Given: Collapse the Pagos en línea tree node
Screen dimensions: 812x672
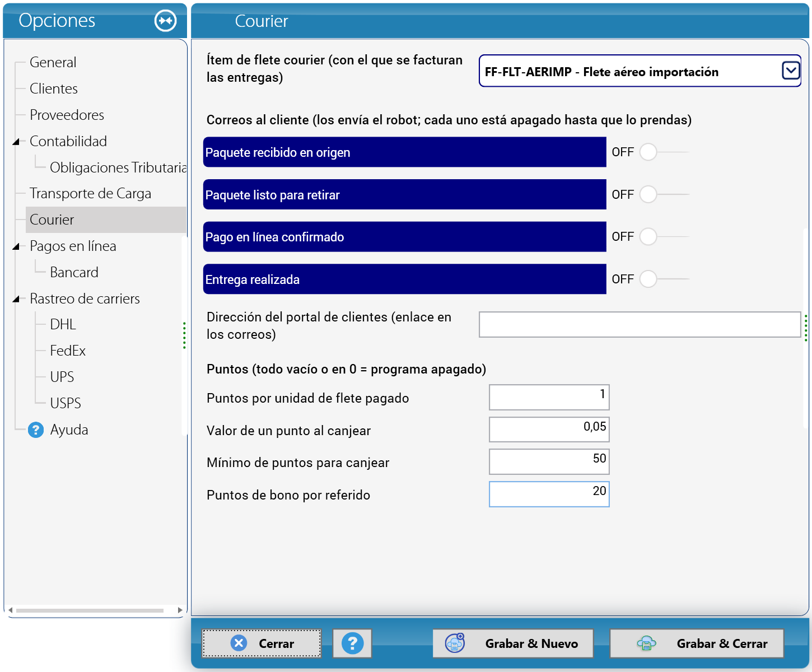Looking at the screenshot, I should [16, 246].
